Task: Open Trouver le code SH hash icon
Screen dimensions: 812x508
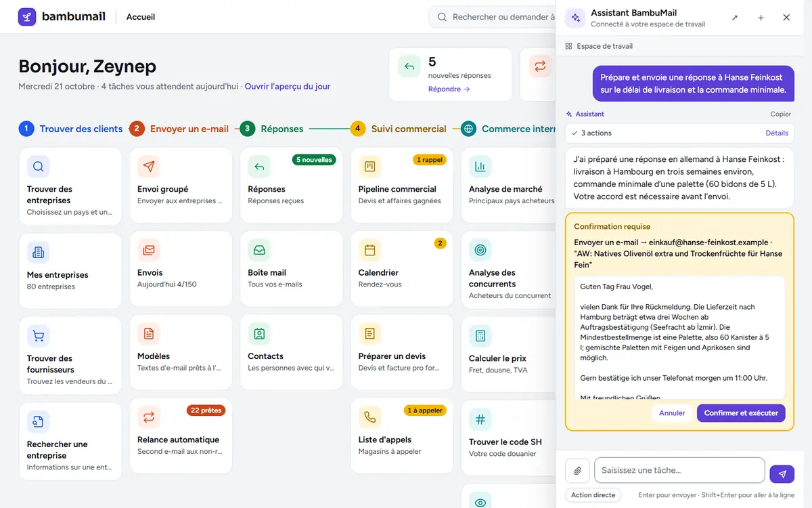Action: pos(480,419)
